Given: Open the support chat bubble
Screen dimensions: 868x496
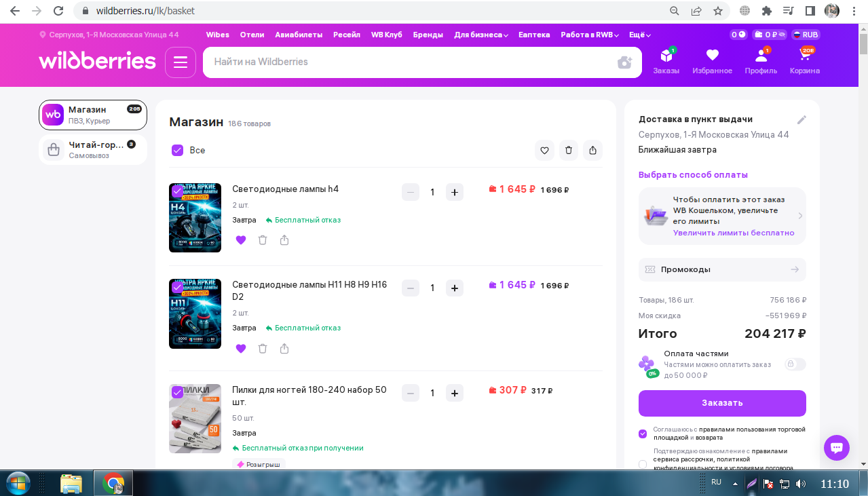Looking at the screenshot, I should (837, 448).
